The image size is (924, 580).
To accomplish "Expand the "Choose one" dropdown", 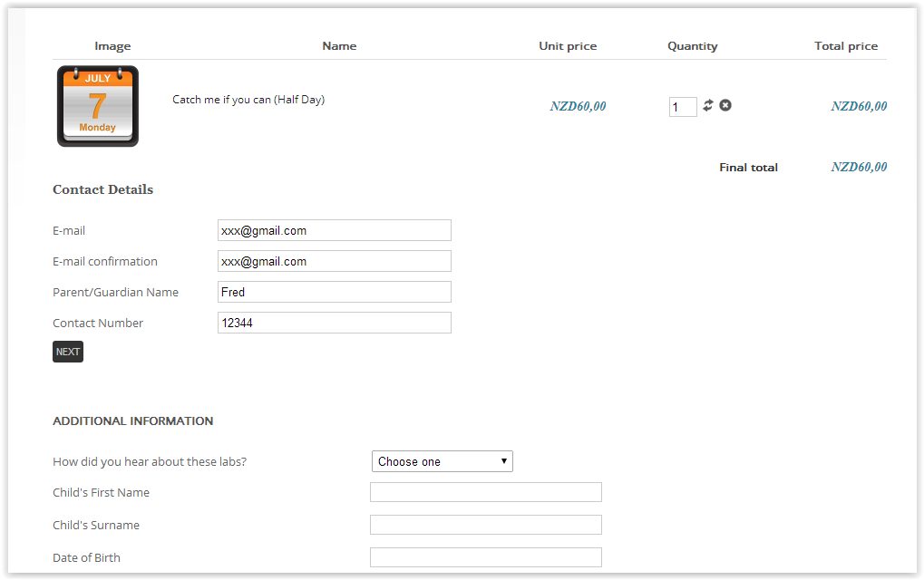I will point(442,461).
